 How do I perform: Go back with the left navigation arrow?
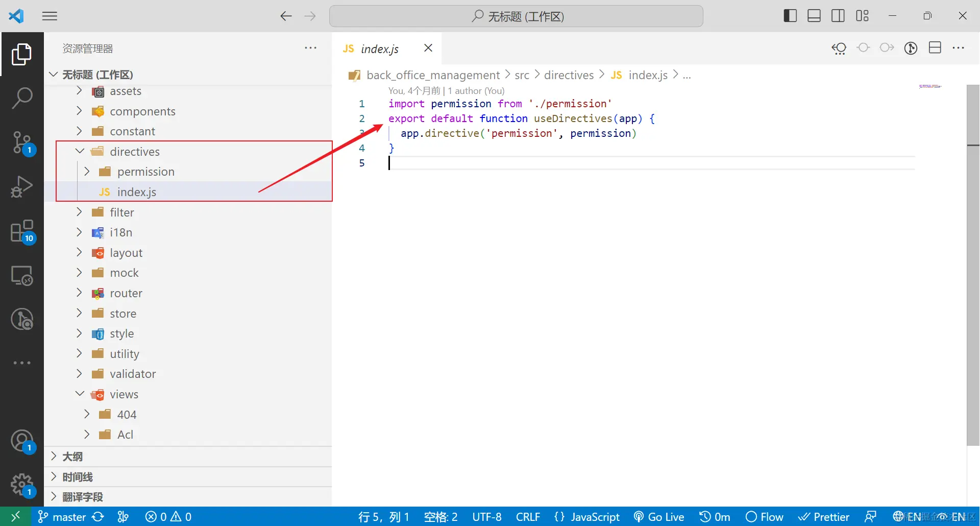point(286,16)
